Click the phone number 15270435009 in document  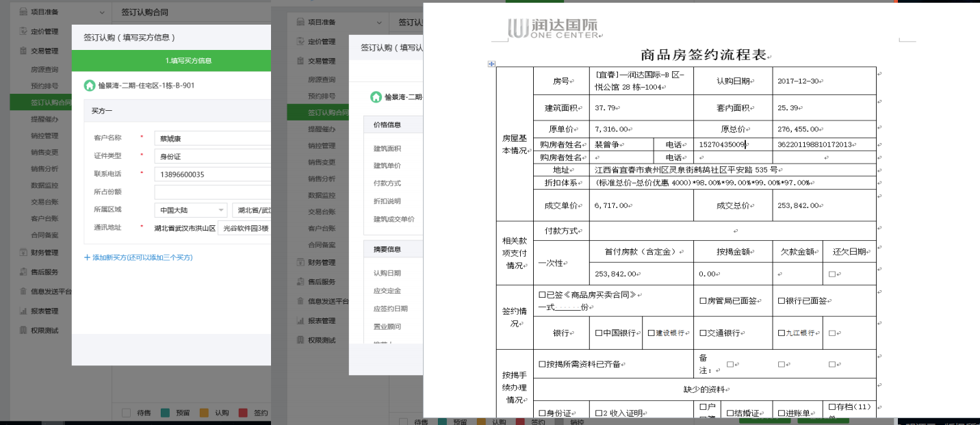(722, 144)
